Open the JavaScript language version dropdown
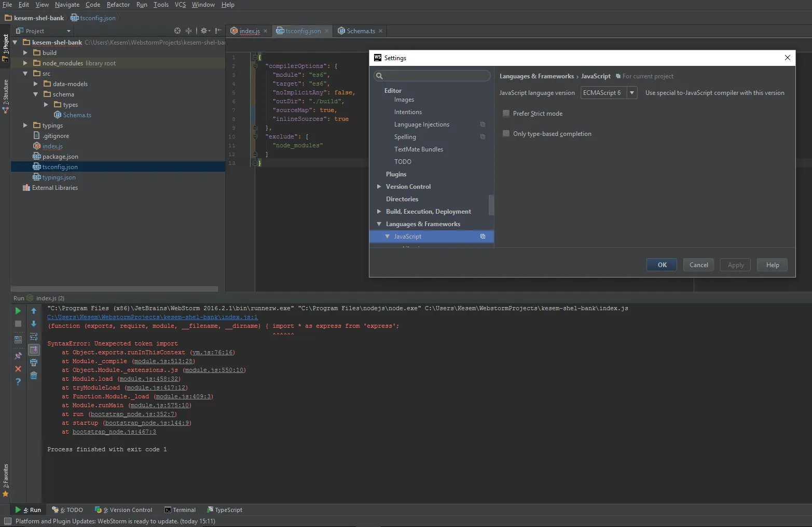The height and width of the screenshot is (527, 812). (631, 93)
